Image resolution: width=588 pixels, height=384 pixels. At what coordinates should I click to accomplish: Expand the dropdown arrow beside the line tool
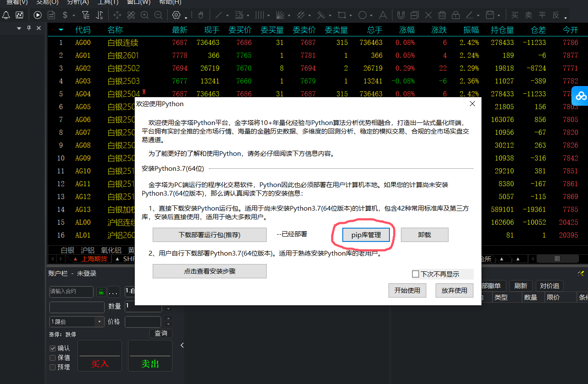(x=227, y=16)
